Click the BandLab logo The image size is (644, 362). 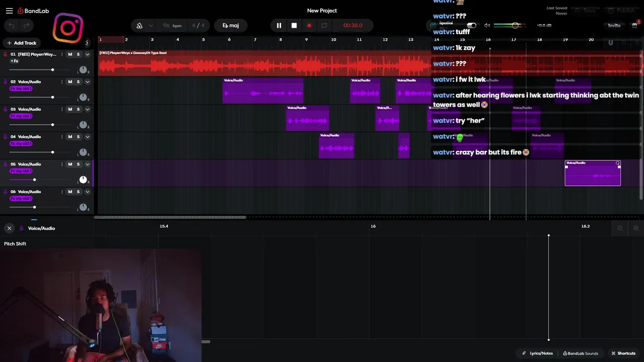(x=33, y=11)
